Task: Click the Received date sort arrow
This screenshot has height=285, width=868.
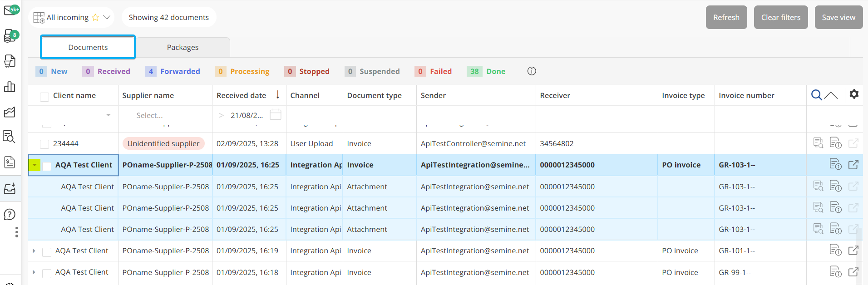Action: click(x=278, y=94)
